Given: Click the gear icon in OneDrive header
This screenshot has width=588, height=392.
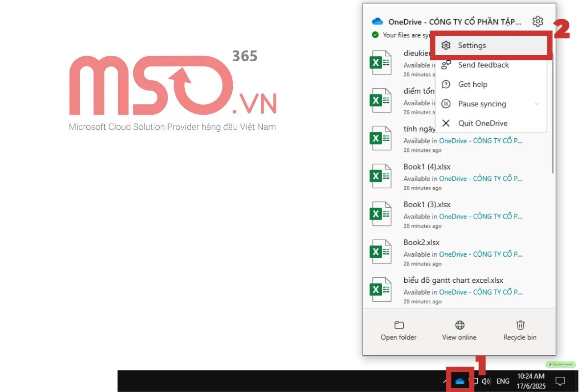Looking at the screenshot, I should pyautogui.click(x=538, y=22).
